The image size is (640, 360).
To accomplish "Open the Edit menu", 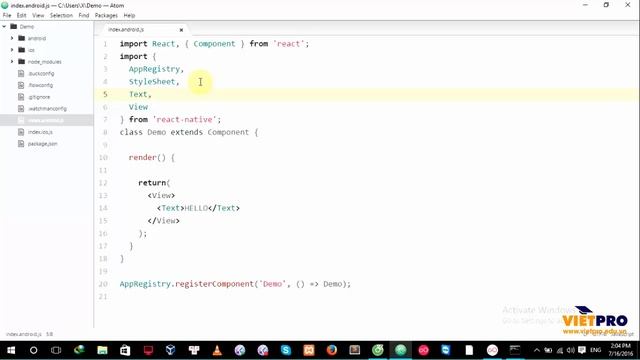I will pos(21,16).
